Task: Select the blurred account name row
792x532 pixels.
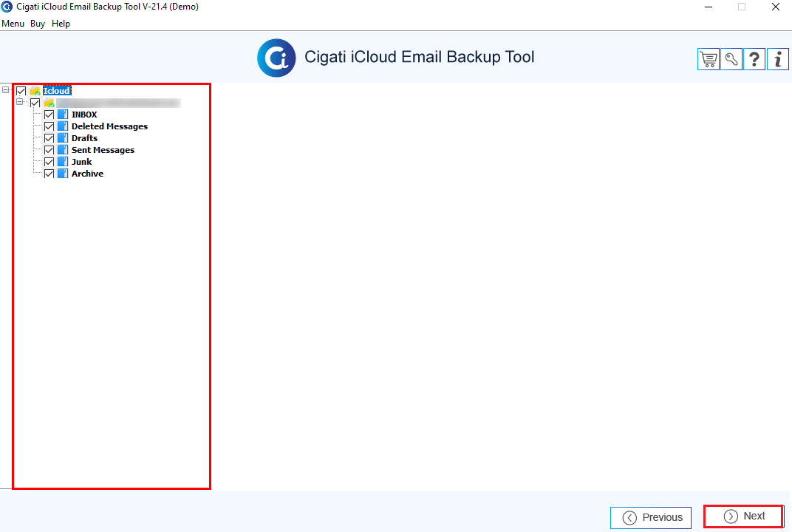Action: coord(118,103)
